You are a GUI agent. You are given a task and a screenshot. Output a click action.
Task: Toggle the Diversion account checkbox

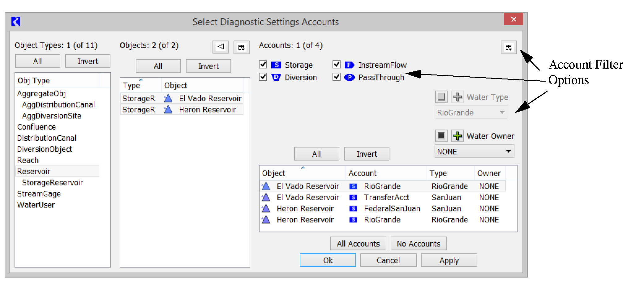pyautogui.click(x=263, y=77)
